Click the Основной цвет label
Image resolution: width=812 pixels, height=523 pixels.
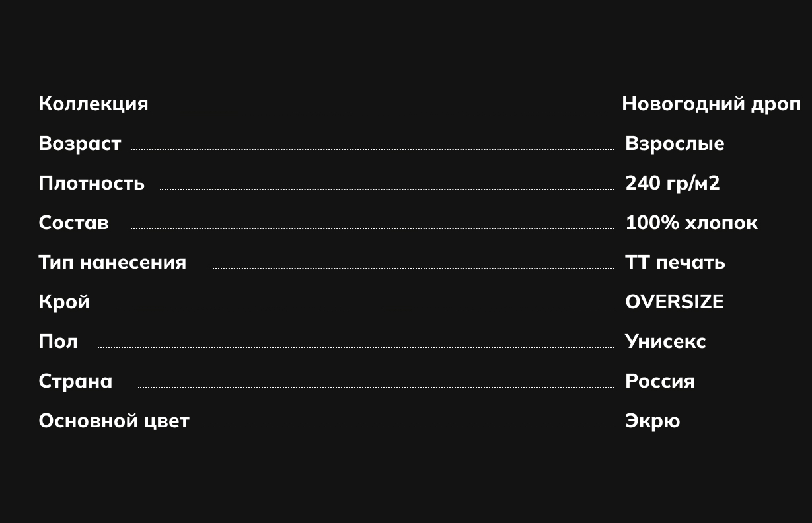click(x=114, y=421)
